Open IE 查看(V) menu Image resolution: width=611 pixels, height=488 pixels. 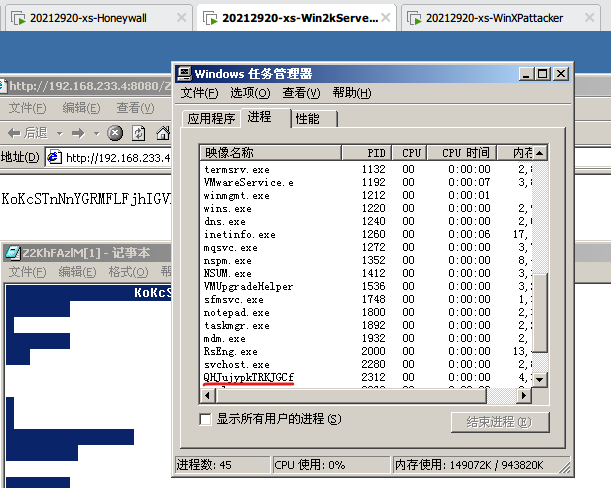pyautogui.click(x=135, y=108)
